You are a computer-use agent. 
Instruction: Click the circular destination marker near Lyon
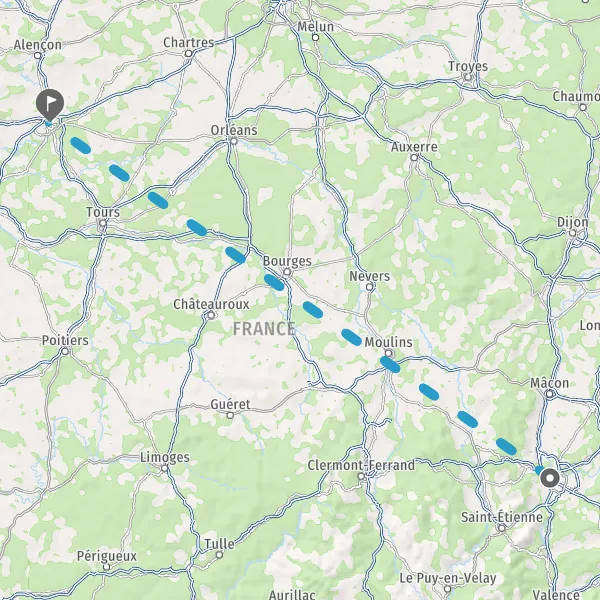pyautogui.click(x=550, y=478)
